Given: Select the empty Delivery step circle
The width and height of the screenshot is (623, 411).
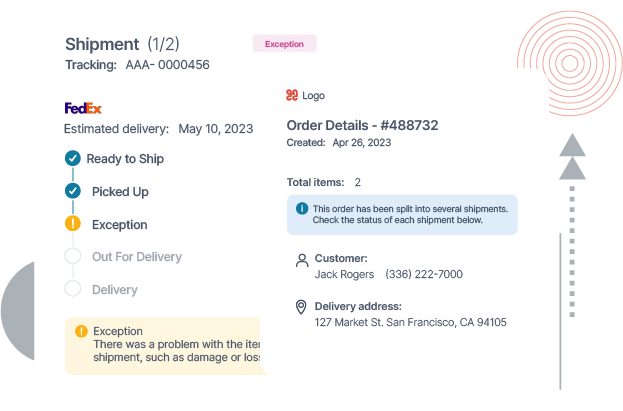Looking at the screenshot, I should click(73, 289).
